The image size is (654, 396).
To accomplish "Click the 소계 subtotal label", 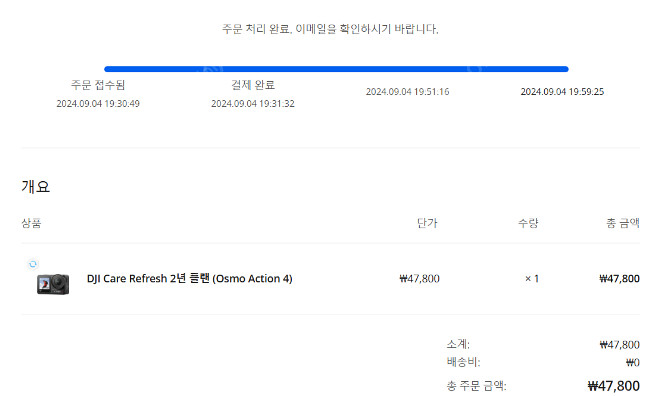I will coord(458,344).
